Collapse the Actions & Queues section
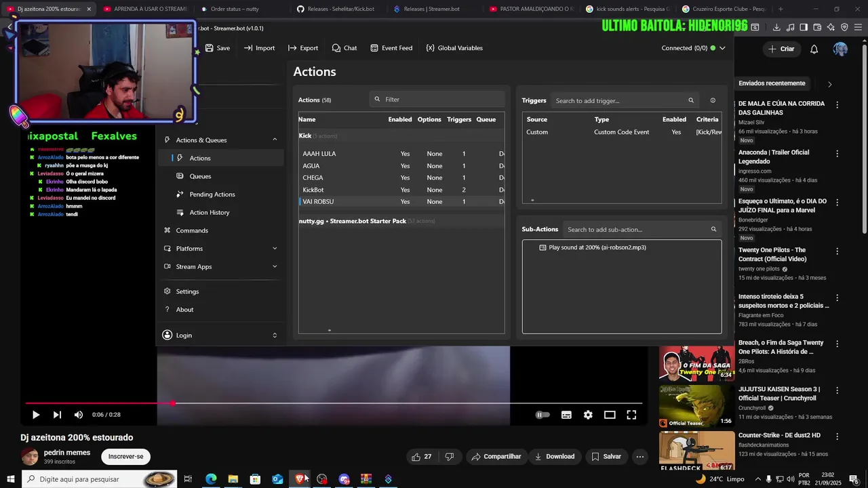The width and height of the screenshot is (868, 488). 275,140
